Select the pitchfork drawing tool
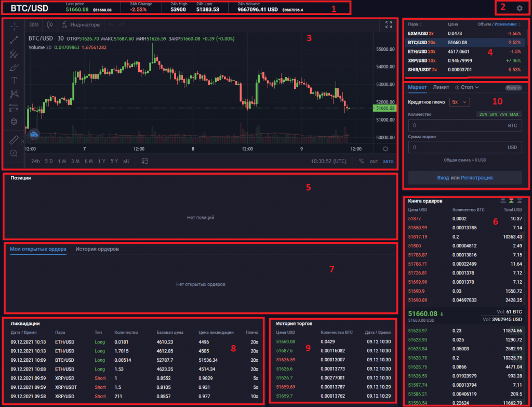This screenshot has height=407, width=532. (x=14, y=54)
